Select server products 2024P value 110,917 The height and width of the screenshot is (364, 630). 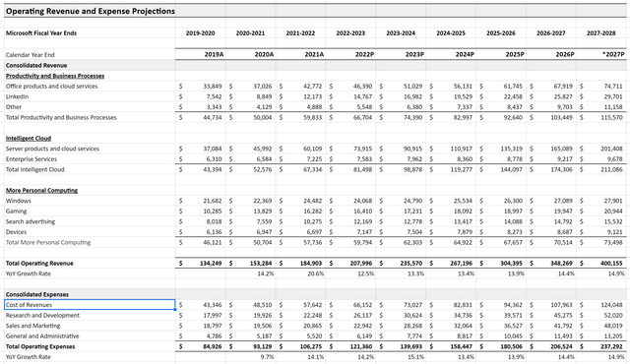(462, 149)
